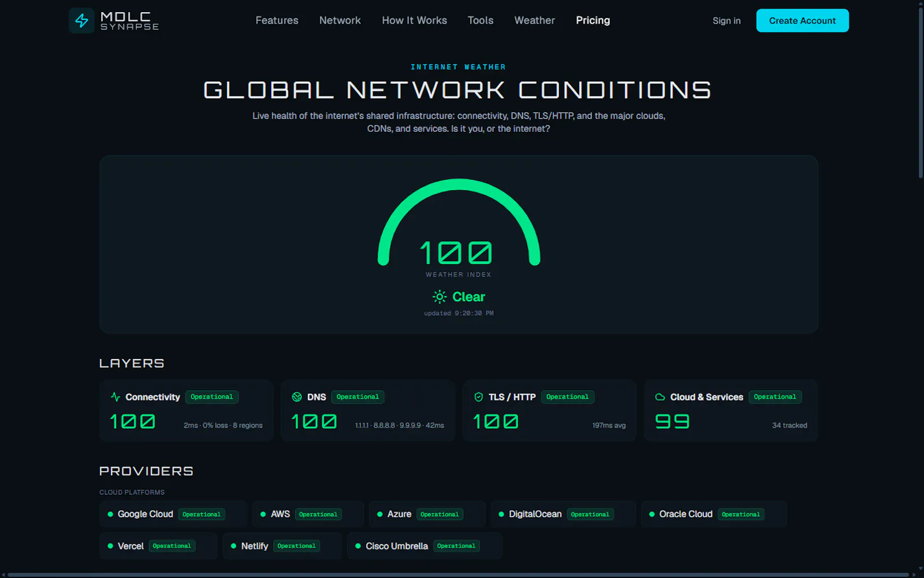The image size is (924, 578).
Task: Click the TLS / HTTP shield icon
Action: [478, 397]
